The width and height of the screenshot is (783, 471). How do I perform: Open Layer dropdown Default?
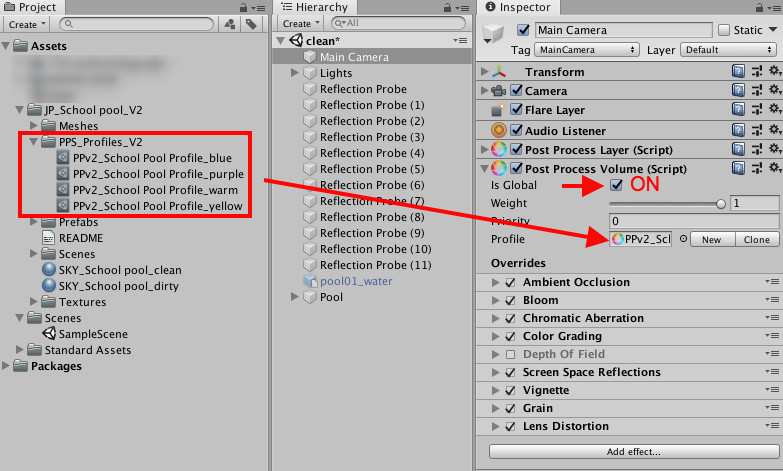click(x=728, y=49)
